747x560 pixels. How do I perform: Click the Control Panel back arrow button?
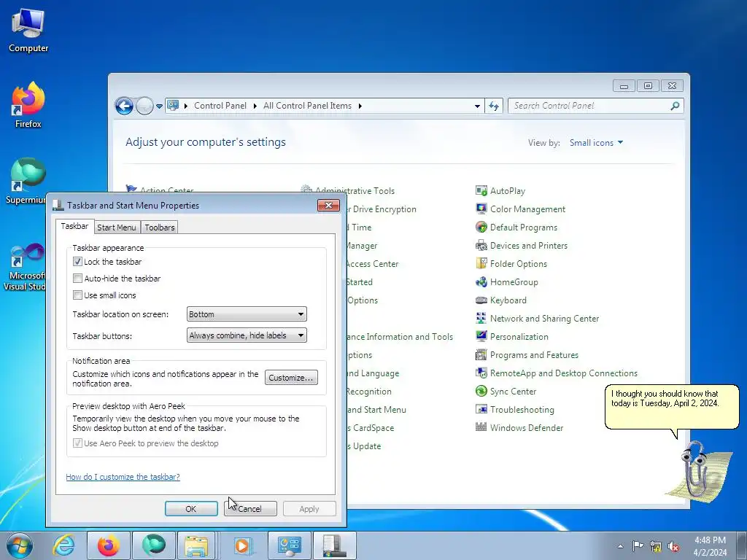[124, 106]
